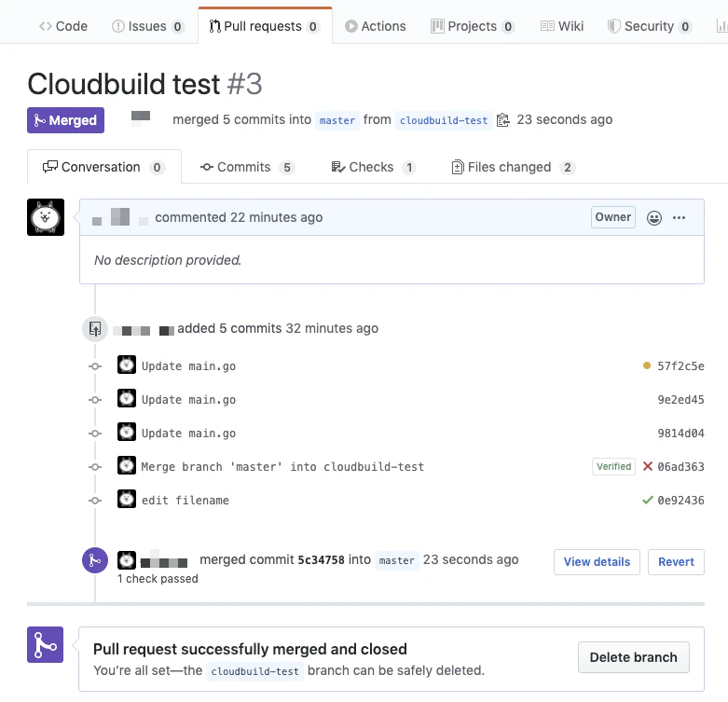Click avatar next to Merge branch commit
Image resolution: width=728 pixels, height=702 pixels.
[x=126, y=465]
